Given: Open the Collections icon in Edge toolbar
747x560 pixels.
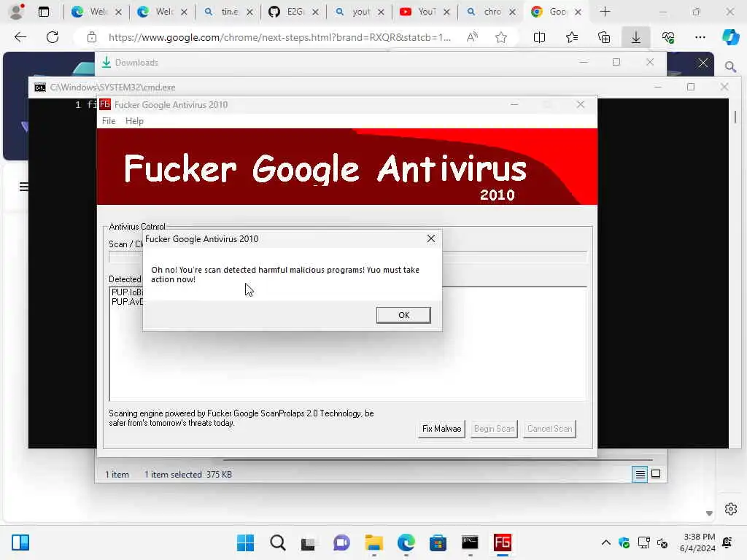Looking at the screenshot, I should 603,37.
